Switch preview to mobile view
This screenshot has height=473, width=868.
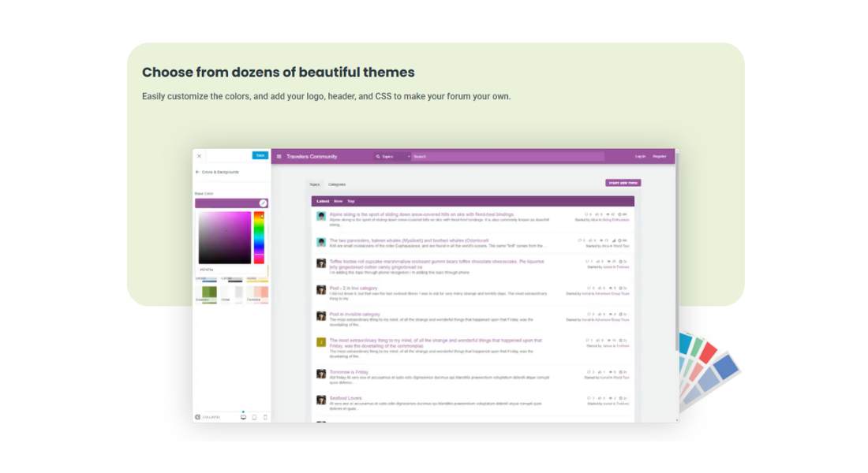[266, 415]
